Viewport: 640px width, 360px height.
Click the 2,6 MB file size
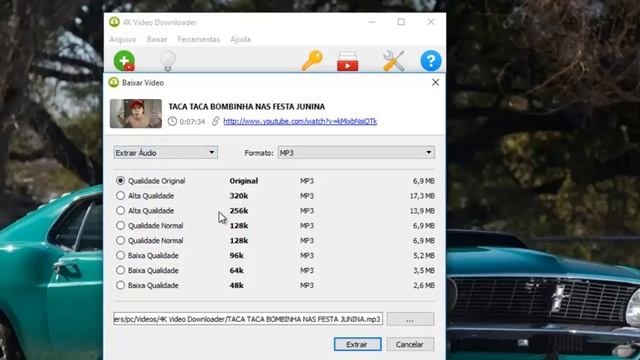tap(424, 285)
